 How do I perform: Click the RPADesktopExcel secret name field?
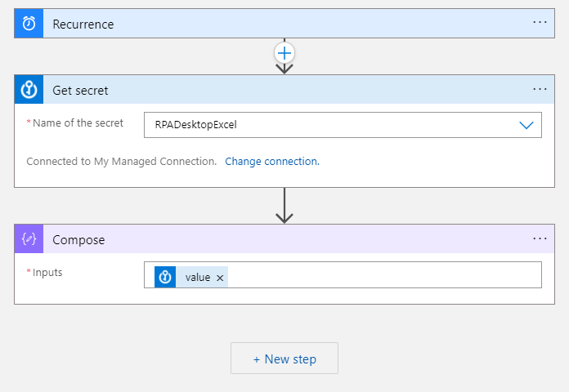(343, 125)
